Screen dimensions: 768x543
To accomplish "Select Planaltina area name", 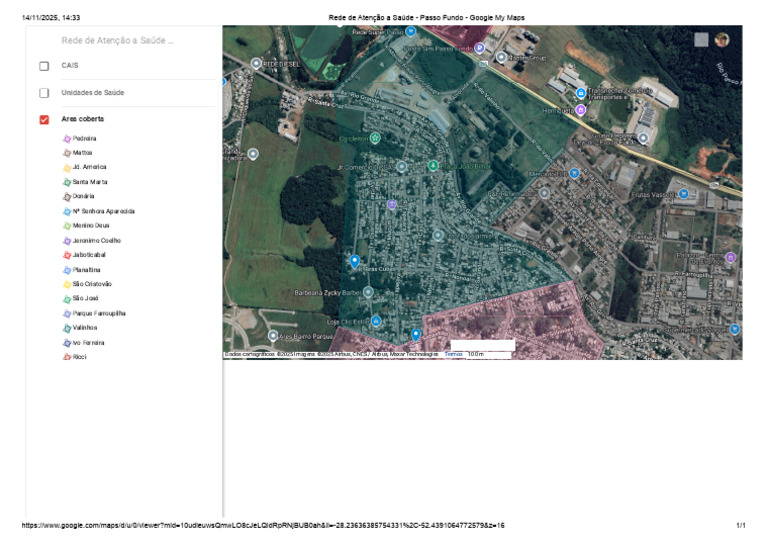I will [x=86, y=270].
